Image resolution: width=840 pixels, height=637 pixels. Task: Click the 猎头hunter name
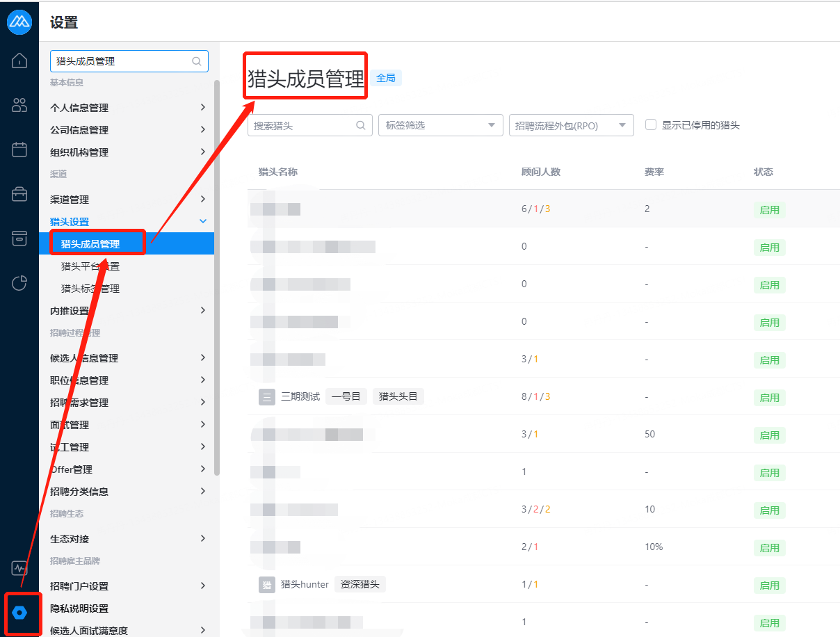(305, 585)
